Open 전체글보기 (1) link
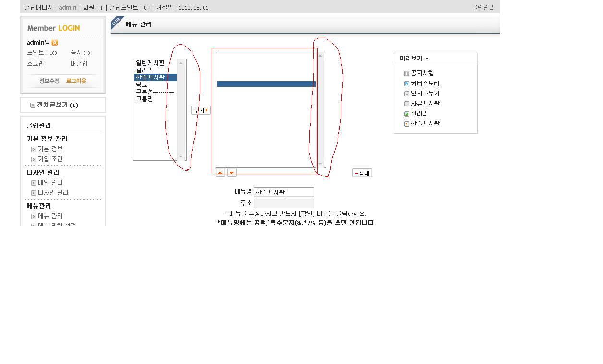603x364 pixels. 58,105
